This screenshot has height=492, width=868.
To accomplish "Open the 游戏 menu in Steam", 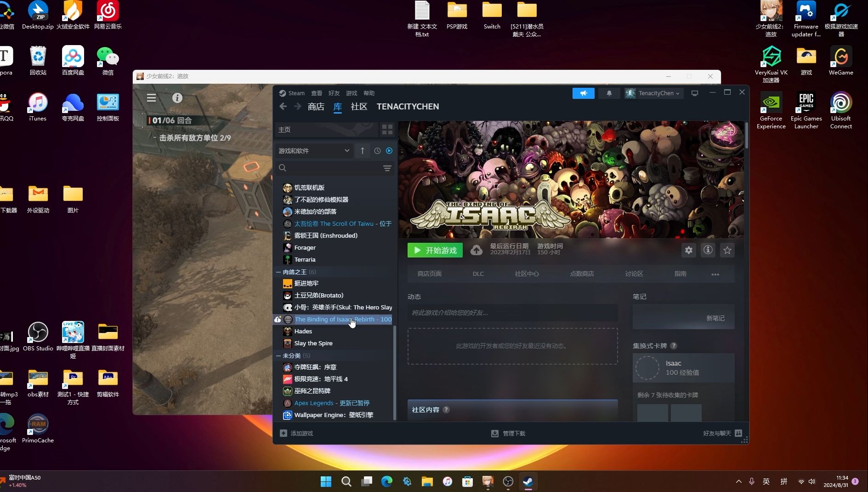I will (x=352, y=93).
